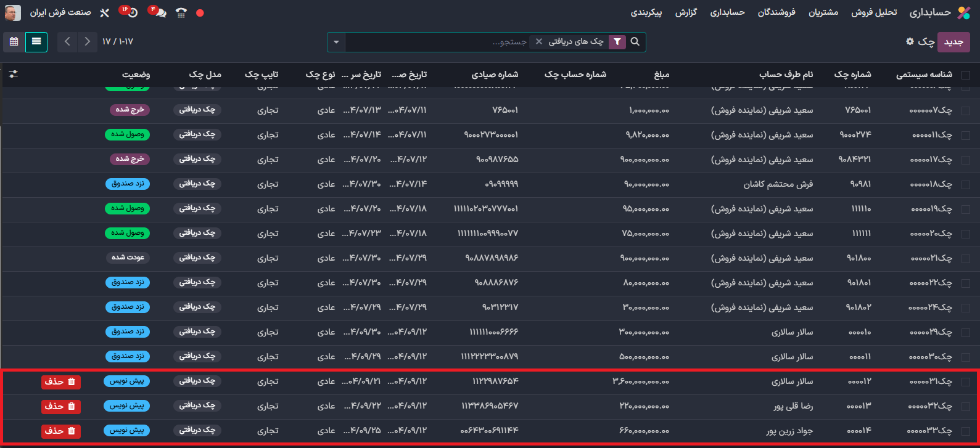
Task: Expand the search options dropdown arrow
Action: [336, 42]
